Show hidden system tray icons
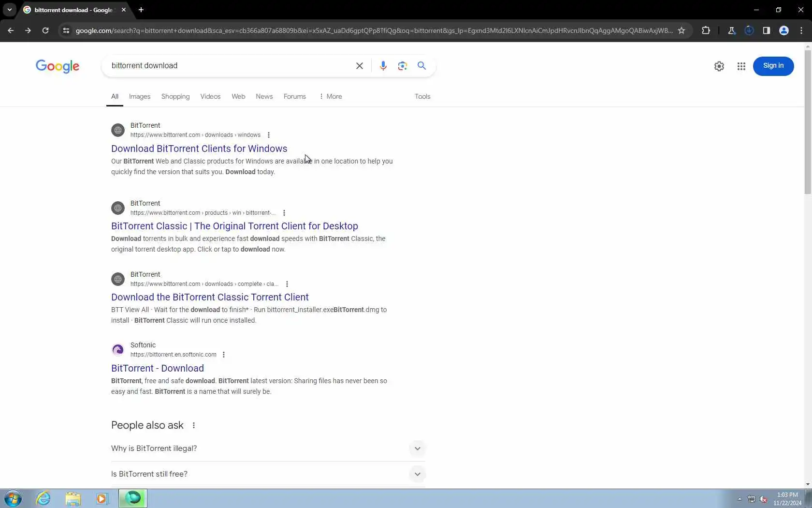 coord(739,499)
